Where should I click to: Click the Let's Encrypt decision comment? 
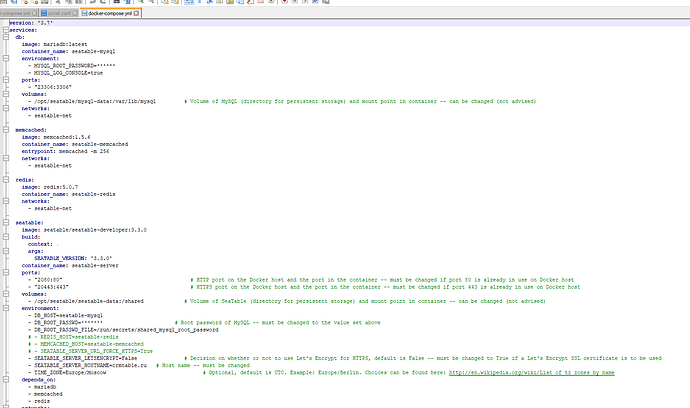click(422, 358)
